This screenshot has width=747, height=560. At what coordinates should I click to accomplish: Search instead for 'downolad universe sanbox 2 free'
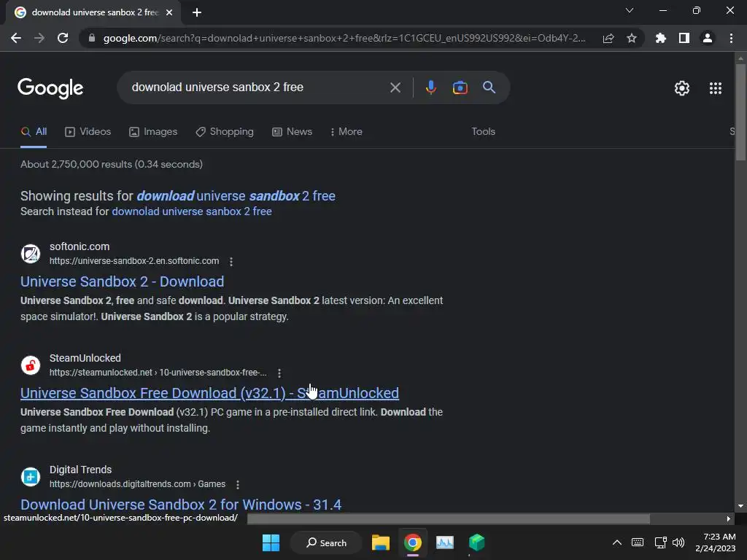[192, 211]
